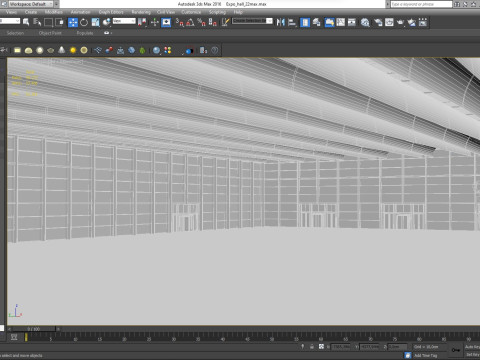480x360 pixels.
Task: Open the Material Editor
Action: [x=365, y=22]
